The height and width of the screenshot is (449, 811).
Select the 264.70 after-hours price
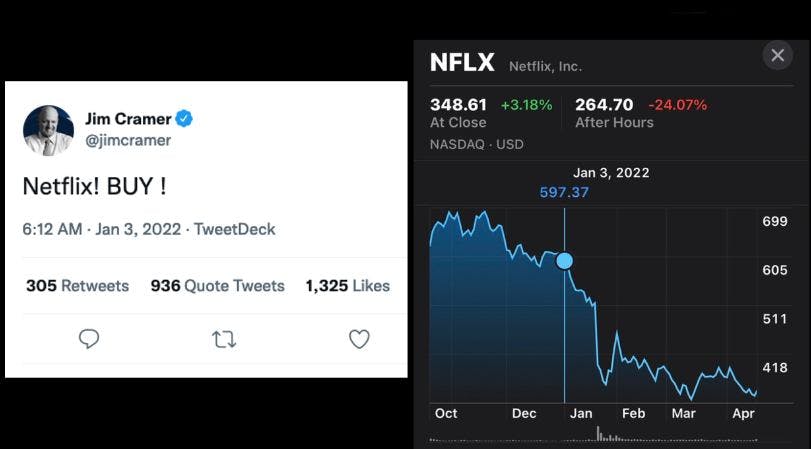(x=604, y=104)
